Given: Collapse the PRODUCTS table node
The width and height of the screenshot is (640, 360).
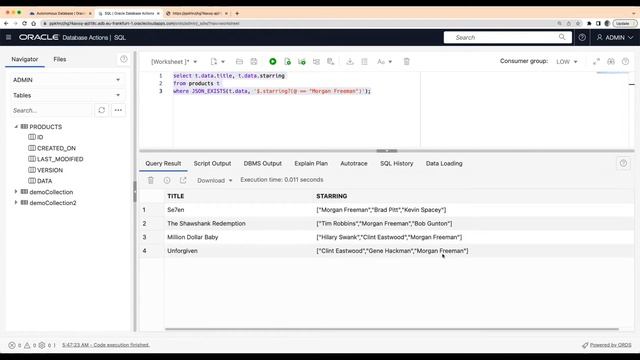Looking at the screenshot, I should tap(16, 127).
